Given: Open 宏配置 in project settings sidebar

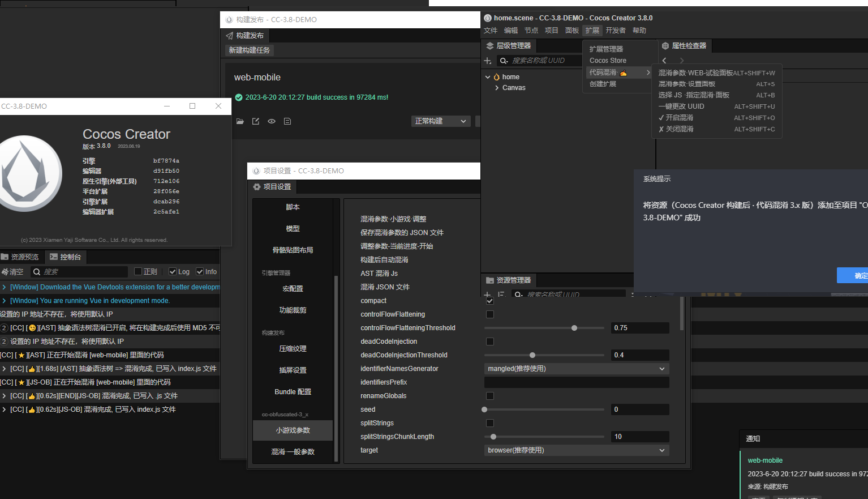Looking at the screenshot, I should point(293,289).
